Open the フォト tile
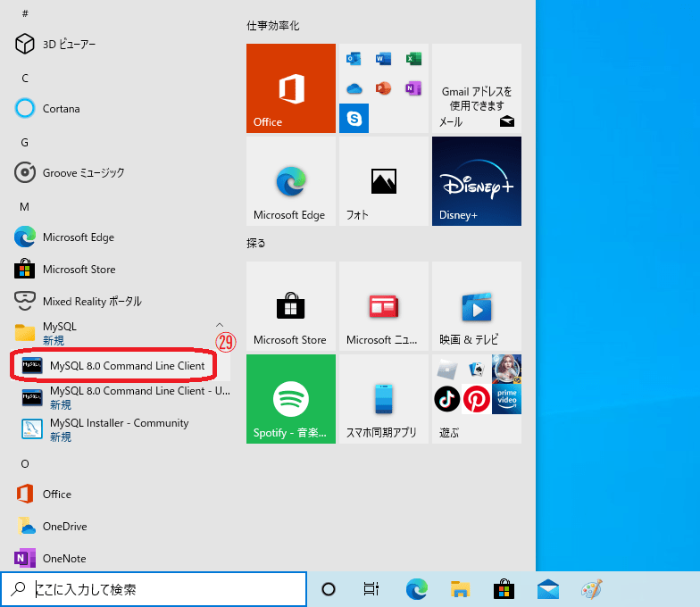 (x=384, y=180)
